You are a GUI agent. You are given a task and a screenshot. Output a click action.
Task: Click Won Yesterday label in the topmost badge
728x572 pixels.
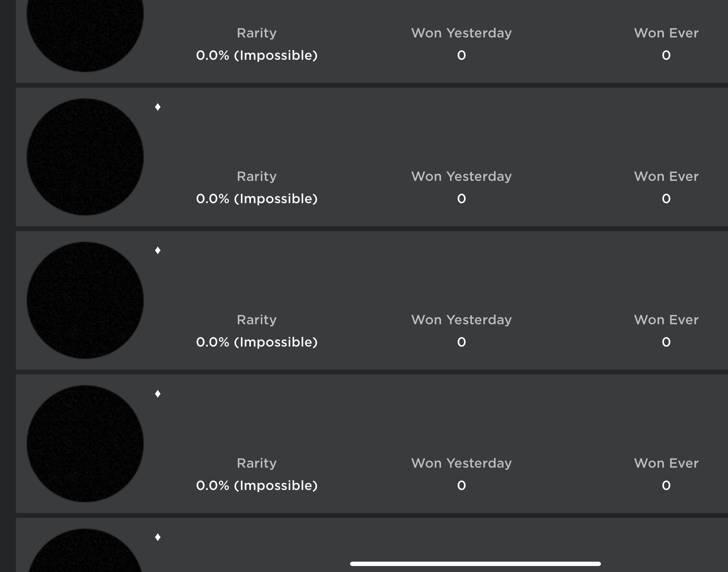click(x=461, y=33)
